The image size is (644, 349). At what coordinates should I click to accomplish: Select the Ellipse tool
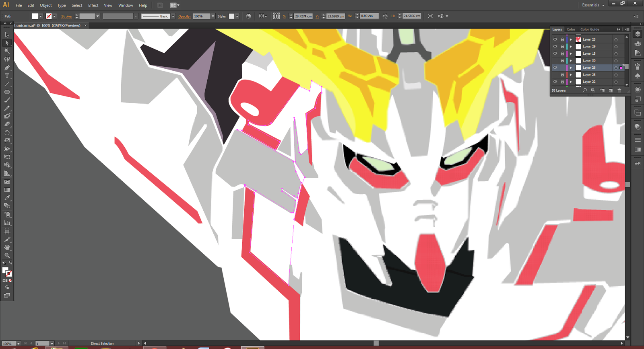click(x=7, y=92)
